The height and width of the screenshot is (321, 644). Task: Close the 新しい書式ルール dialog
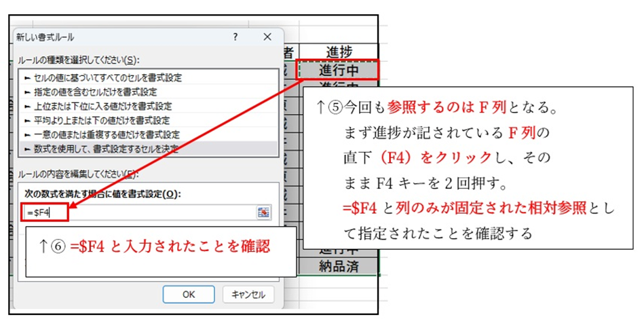(267, 36)
